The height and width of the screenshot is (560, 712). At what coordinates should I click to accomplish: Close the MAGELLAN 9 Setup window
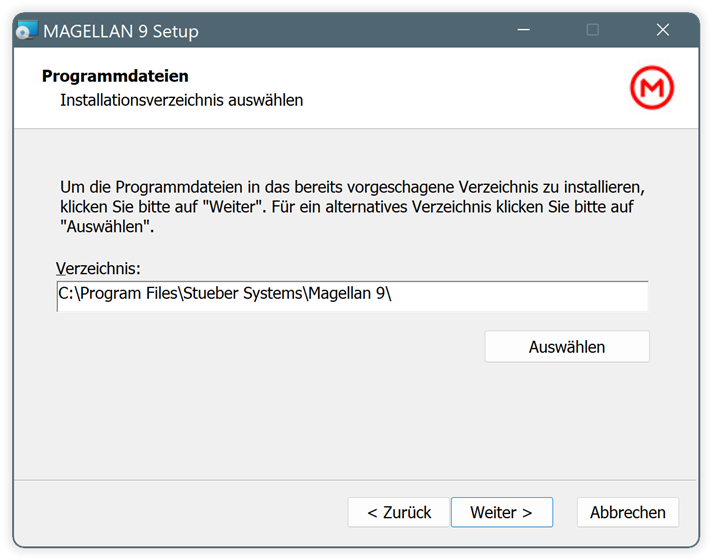(x=663, y=30)
